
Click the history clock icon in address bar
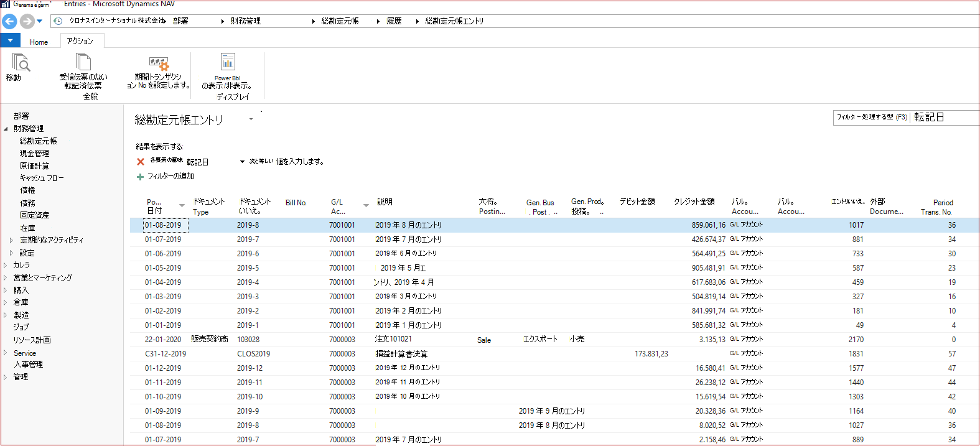coord(58,21)
